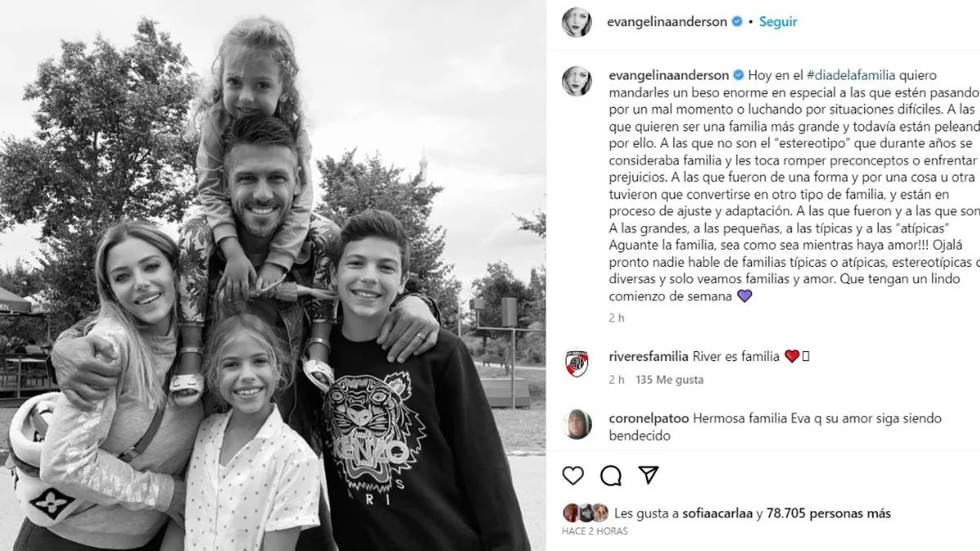
Task: Click the liker avatars beside Les gusta
Action: tap(586, 513)
